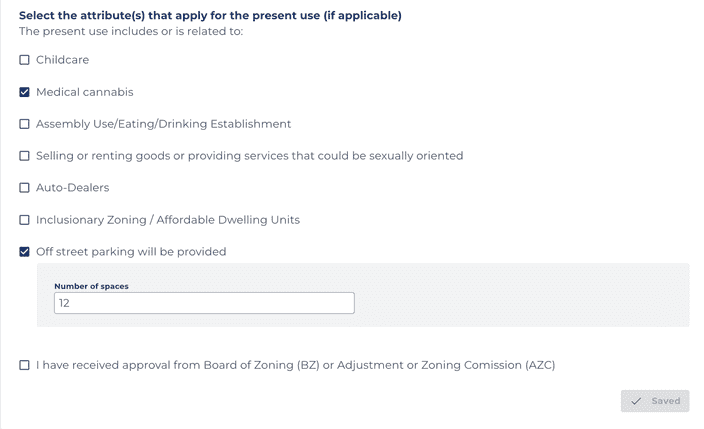Uncheck the Medical cannabis checkbox
704x429 pixels.
(25, 92)
